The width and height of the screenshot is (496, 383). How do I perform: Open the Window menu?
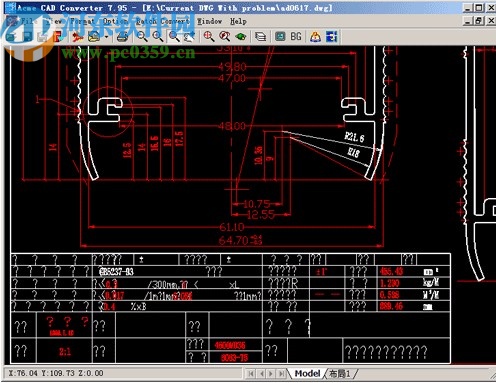click(x=209, y=21)
